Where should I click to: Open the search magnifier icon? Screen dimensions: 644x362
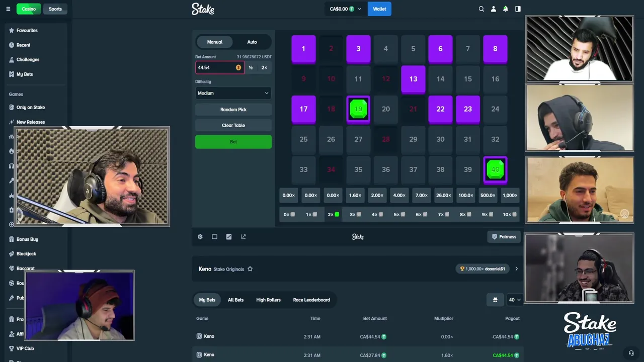[x=481, y=9]
